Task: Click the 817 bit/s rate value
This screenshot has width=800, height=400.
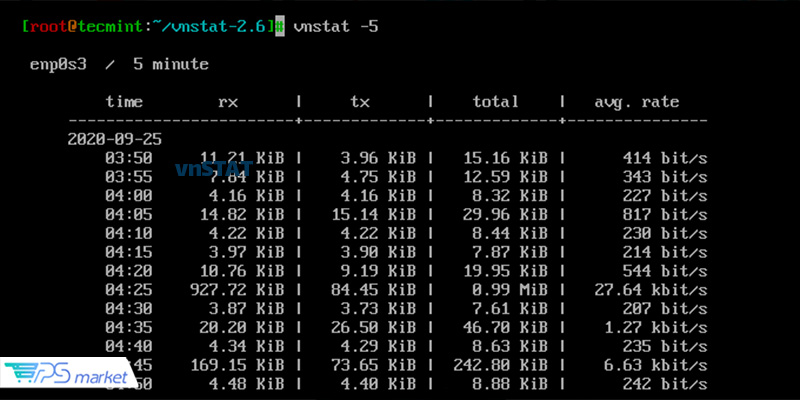Action: (665, 215)
